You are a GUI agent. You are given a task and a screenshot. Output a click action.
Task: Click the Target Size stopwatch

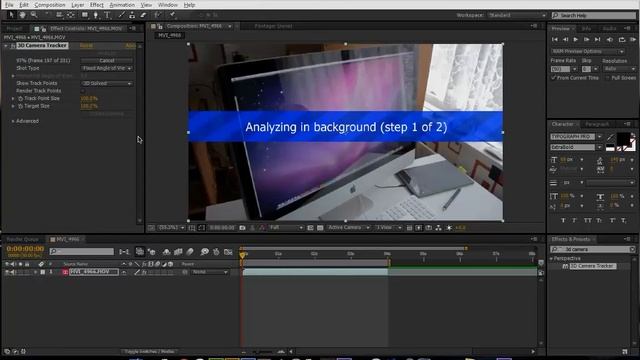point(20,106)
